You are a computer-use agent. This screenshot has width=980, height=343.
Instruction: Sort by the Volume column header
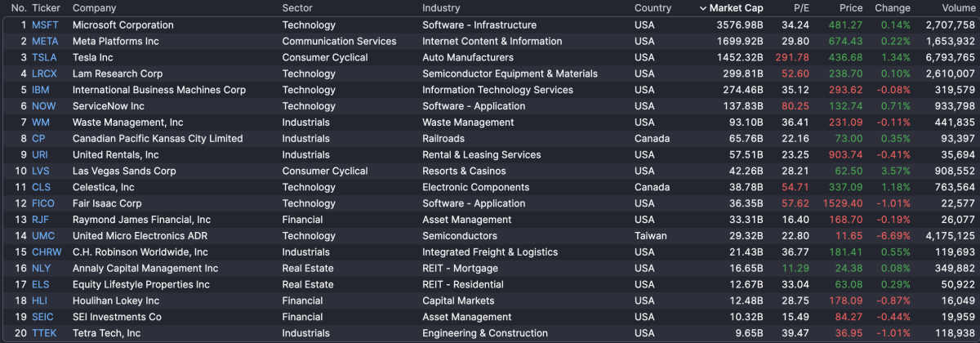[958, 8]
